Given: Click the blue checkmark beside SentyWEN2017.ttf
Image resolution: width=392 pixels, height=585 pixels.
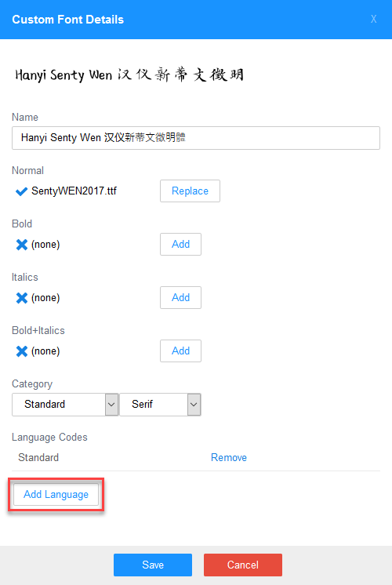Looking at the screenshot, I should (x=21, y=191).
